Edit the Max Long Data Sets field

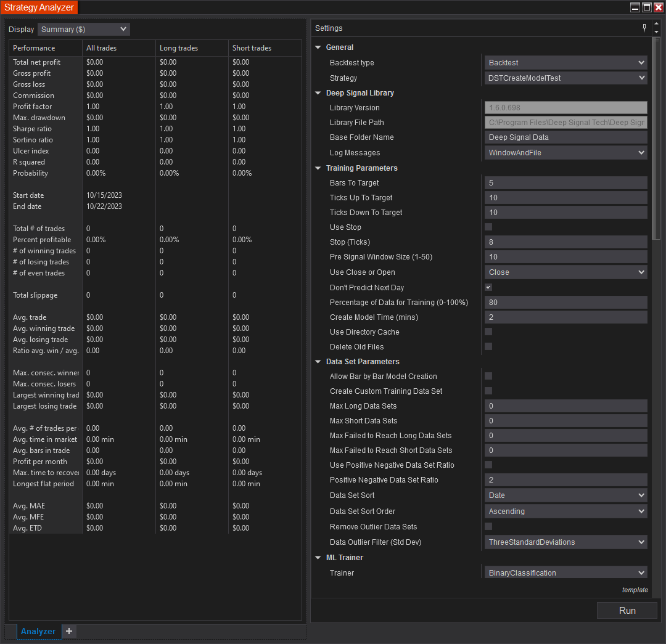565,406
